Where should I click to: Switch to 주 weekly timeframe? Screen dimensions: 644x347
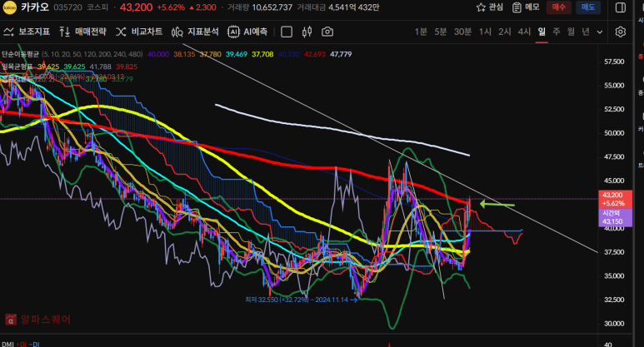(x=557, y=32)
